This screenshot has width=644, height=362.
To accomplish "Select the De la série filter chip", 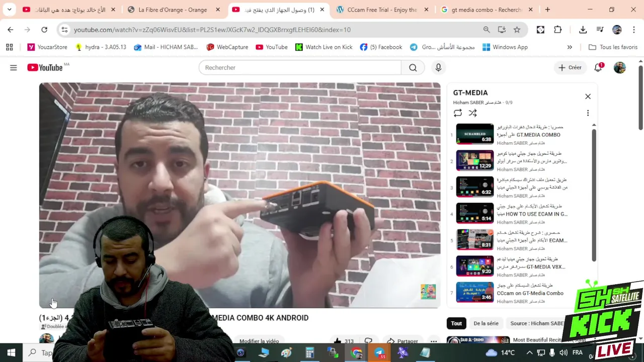I will pyautogui.click(x=486, y=323).
